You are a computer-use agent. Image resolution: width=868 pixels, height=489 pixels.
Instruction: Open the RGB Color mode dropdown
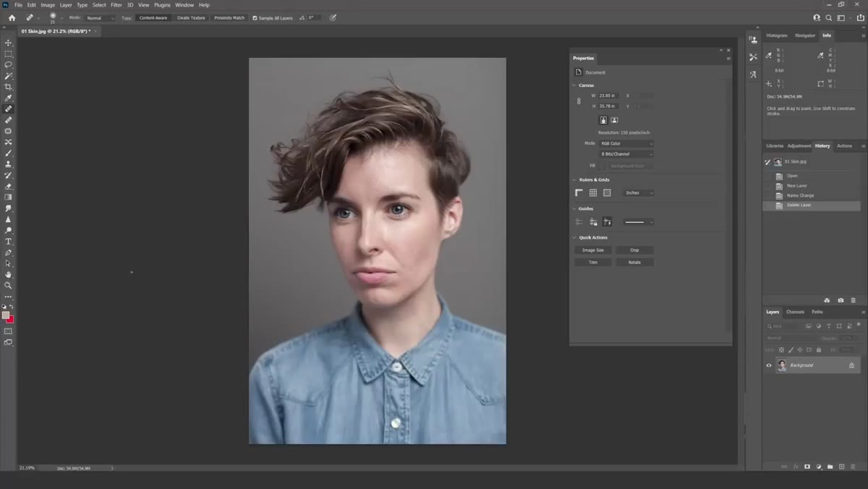coord(626,143)
